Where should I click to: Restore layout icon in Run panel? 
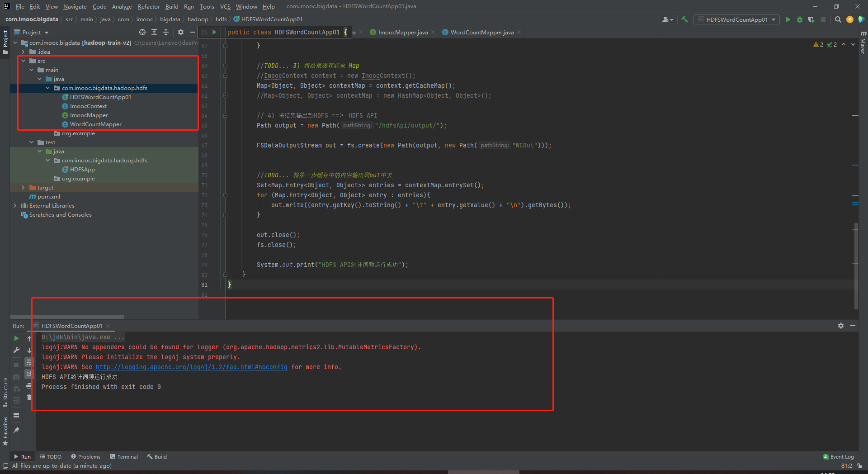(16, 415)
